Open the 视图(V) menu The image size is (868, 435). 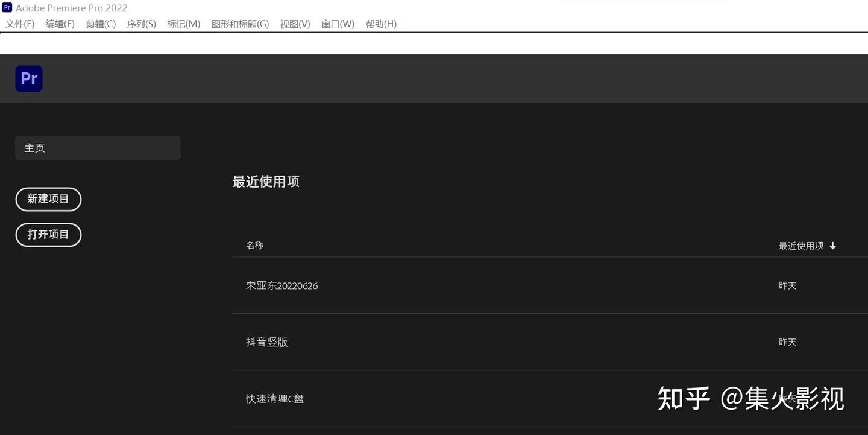[x=295, y=24]
